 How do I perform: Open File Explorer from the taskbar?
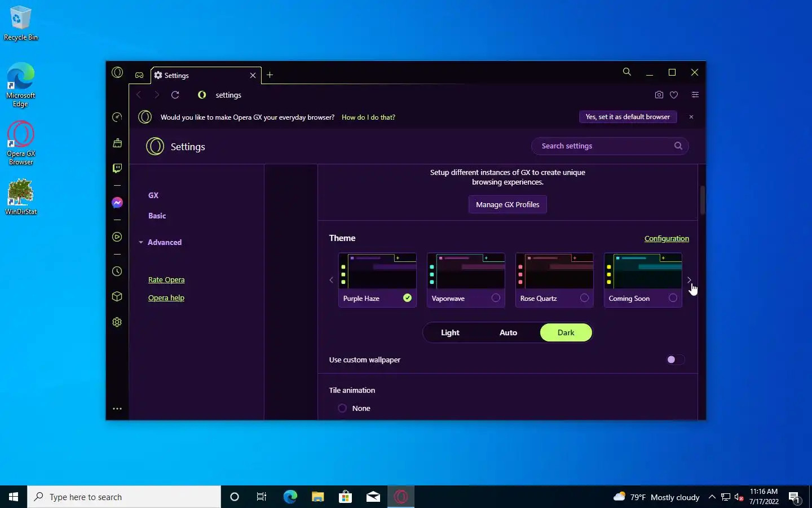point(317,497)
